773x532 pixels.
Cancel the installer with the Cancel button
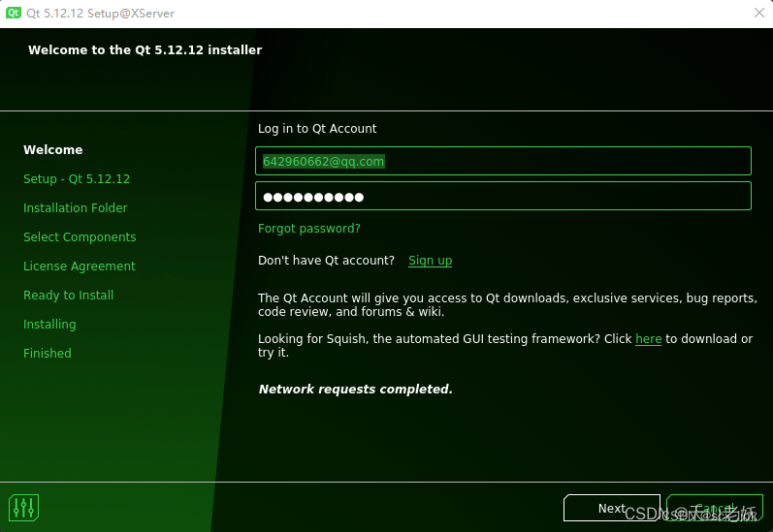tap(715, 508)
